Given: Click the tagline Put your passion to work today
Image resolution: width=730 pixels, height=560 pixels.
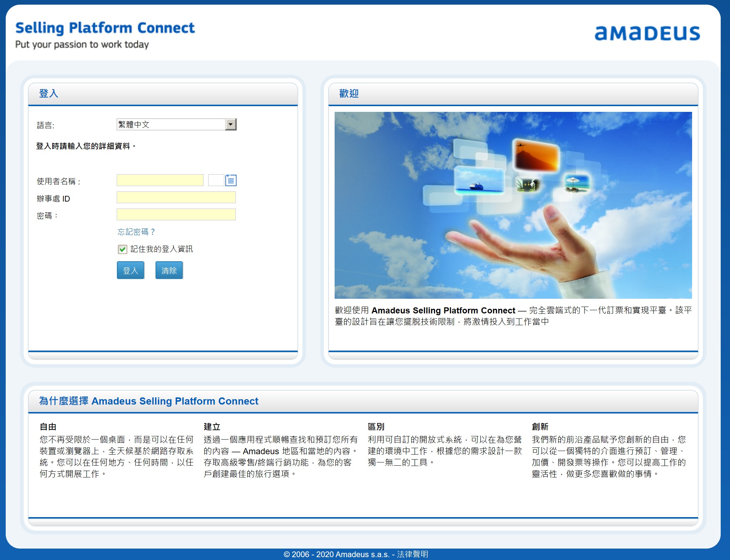Looking at the screenshot, I should pos(82,45).
